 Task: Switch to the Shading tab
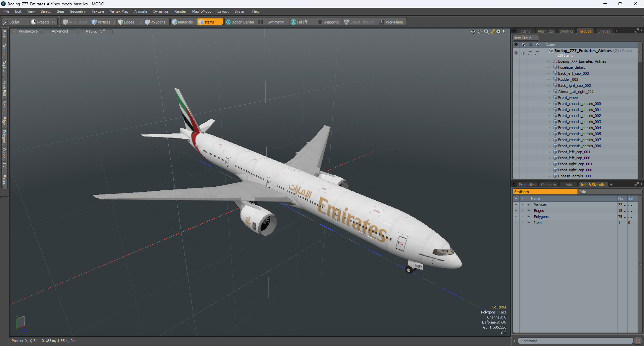coord(566,31)
